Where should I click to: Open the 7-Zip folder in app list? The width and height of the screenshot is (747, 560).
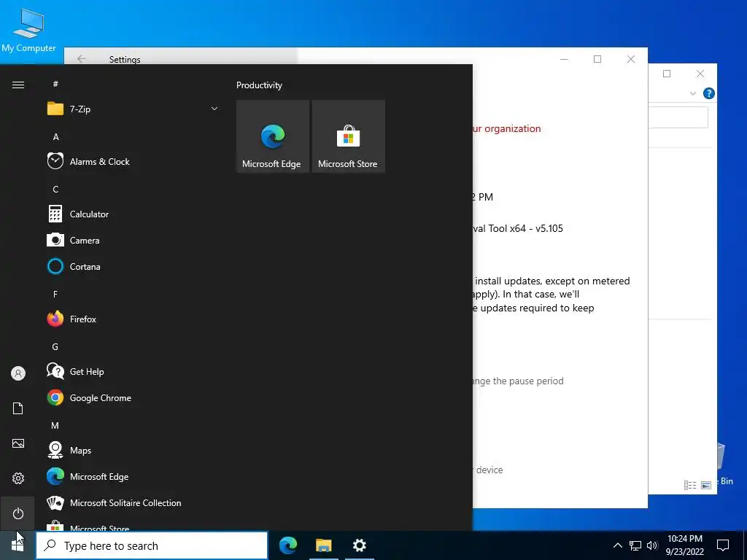pos(133,109)
